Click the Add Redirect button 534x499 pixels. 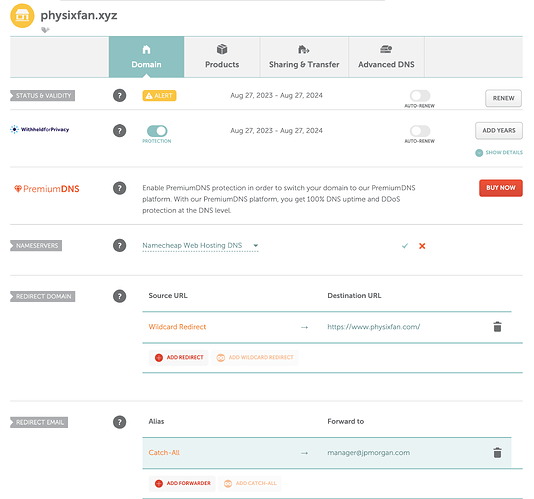tap(178, 358)
